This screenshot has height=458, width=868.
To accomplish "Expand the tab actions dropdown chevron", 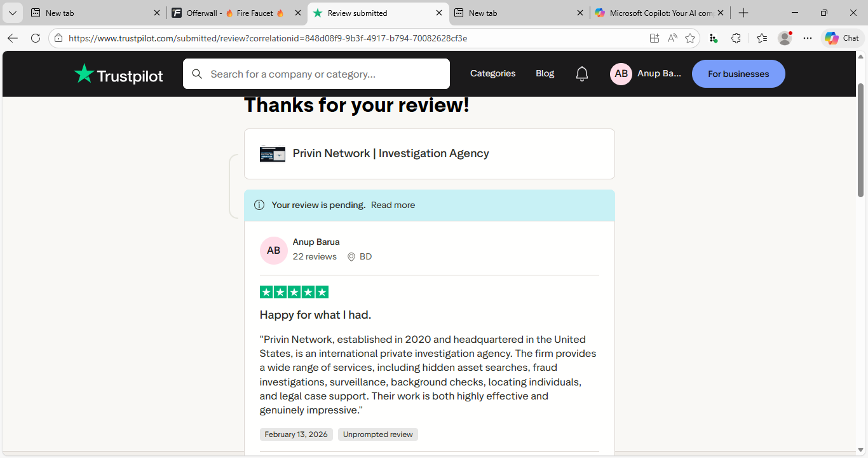I will click(12, 13).
